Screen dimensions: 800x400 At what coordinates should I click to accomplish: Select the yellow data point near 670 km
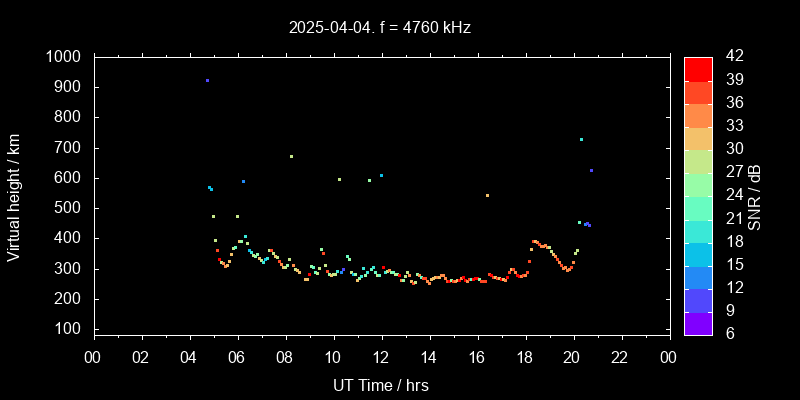(291, 156)
